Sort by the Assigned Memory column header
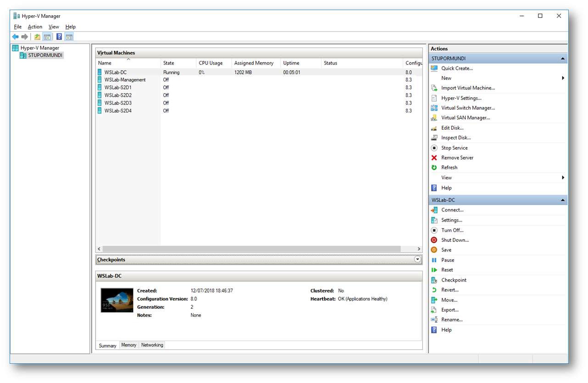 [256, 63]
